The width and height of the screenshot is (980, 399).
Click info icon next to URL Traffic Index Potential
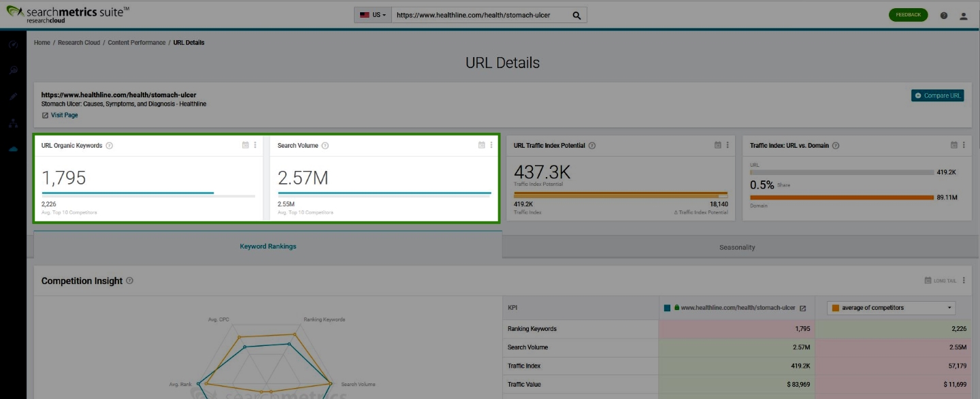(x=591, y=146)
